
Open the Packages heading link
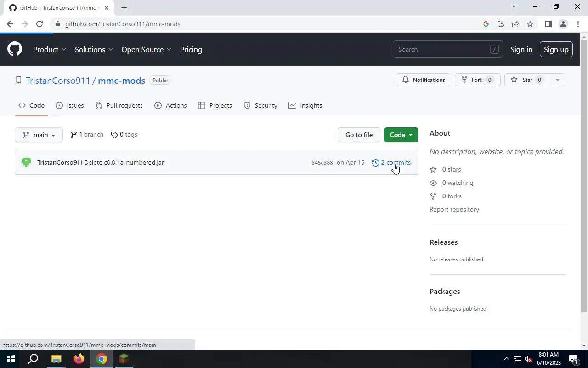[x=445, y=291]
